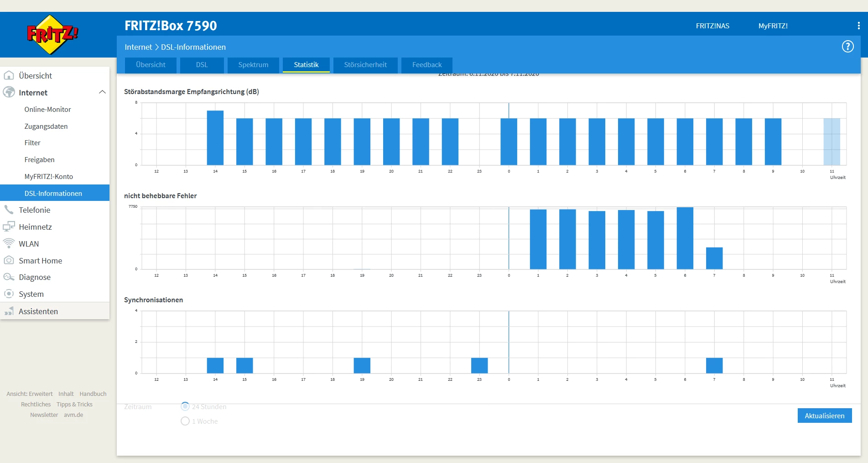Switch to the Übersicht tab
Screen dimensions: 868x463
151,65
